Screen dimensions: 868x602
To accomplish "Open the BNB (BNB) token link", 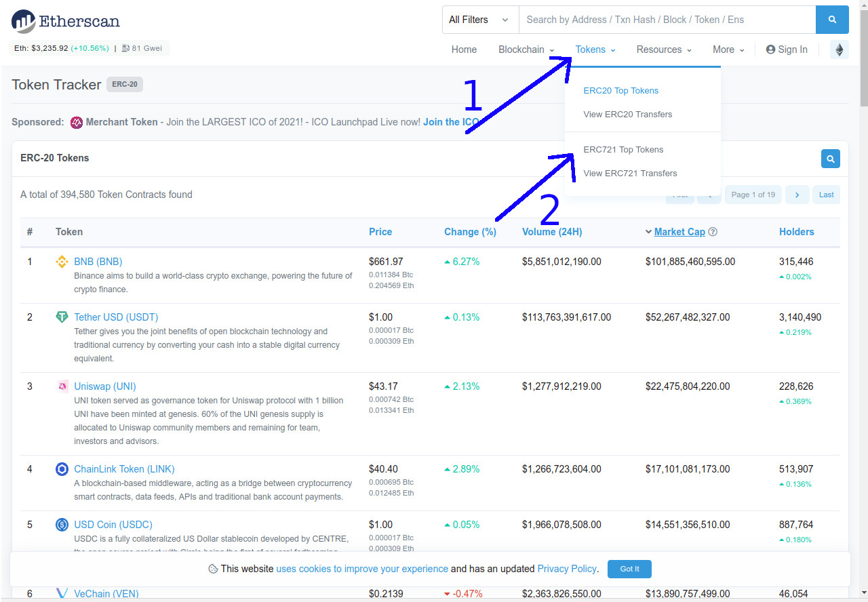I will pyautogui.click(x=98, y=262).
